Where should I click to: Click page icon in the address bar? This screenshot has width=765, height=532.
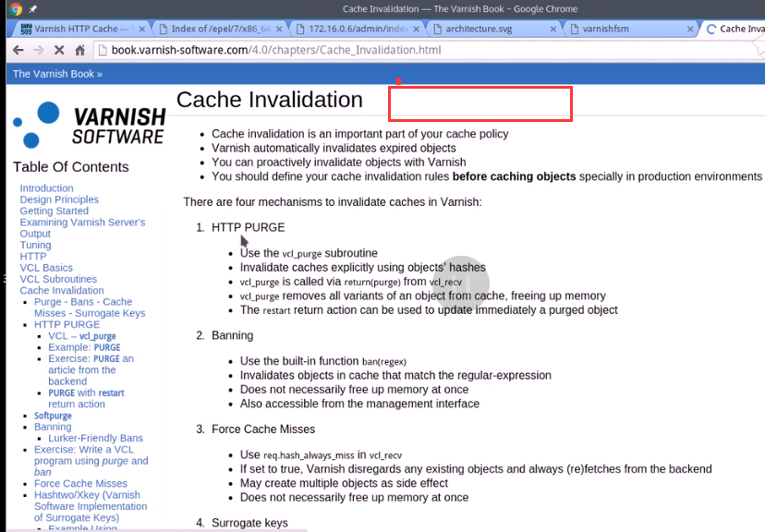point(103,50)
